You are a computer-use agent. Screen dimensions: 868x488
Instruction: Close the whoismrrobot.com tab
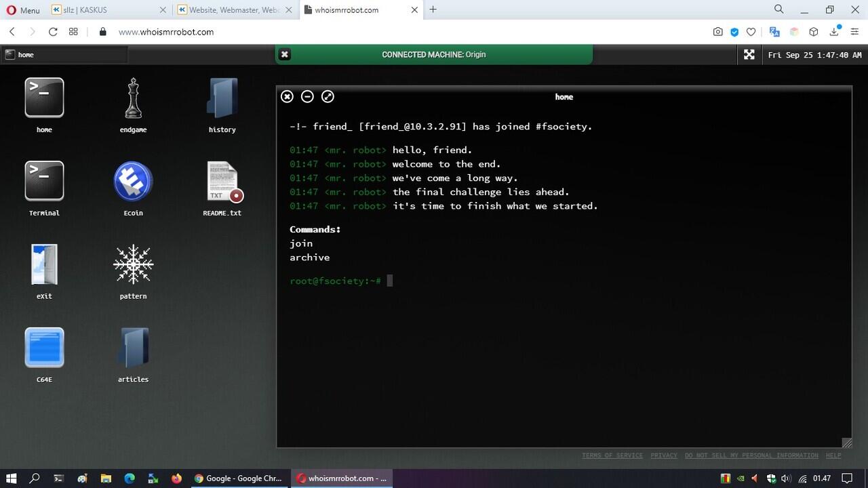[414, 10]
